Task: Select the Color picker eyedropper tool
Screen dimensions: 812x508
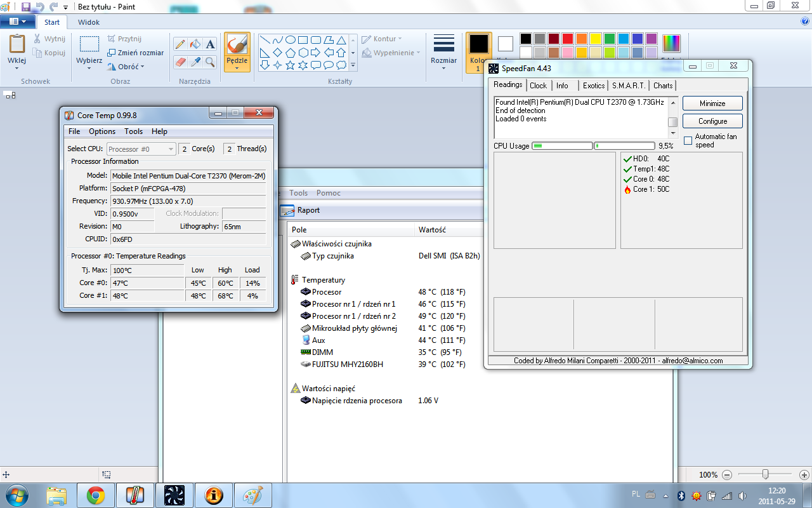Action: tap(195, 62)
